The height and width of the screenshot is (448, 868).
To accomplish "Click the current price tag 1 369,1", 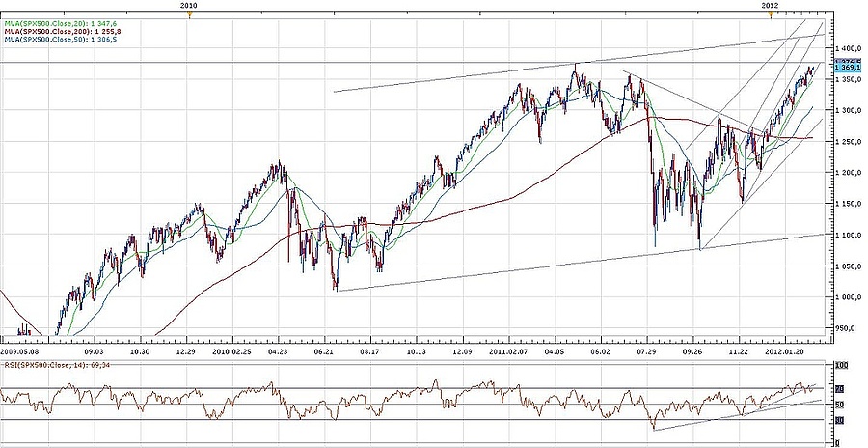I will tap(846, 68).
